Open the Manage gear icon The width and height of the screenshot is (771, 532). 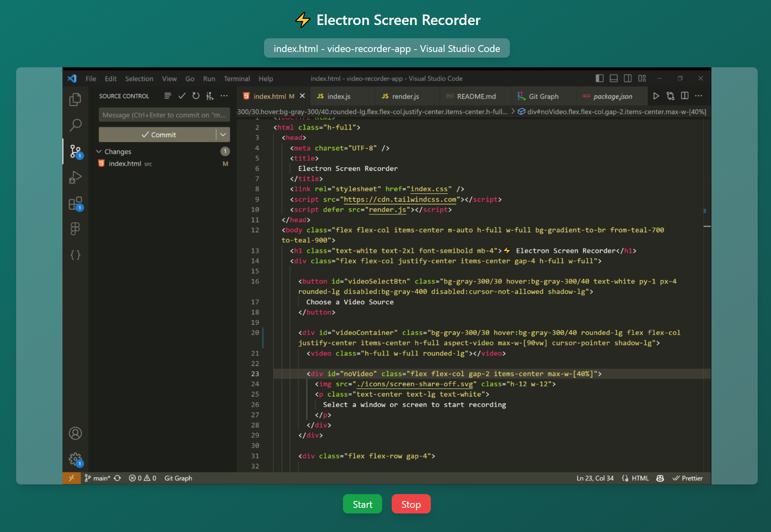(75, 459)
